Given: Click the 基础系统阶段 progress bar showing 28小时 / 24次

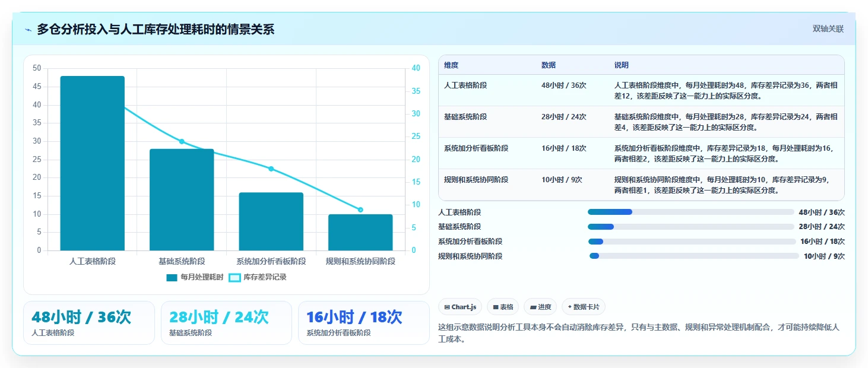Looking at the screenshot, I should pos(690,227).
